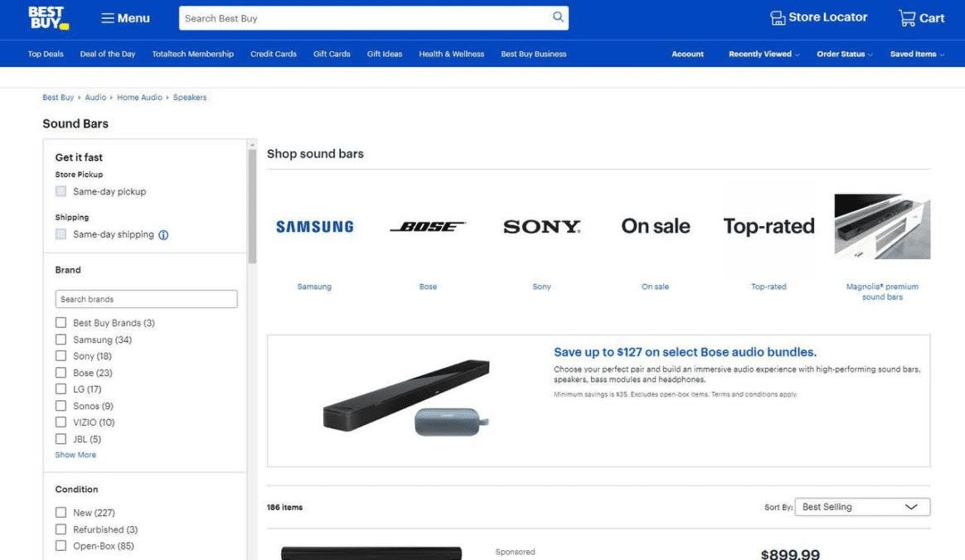Screen dimensions: 965x560
Task: Expand the Saved Items dropdown
Action: (x=916, y=55)
